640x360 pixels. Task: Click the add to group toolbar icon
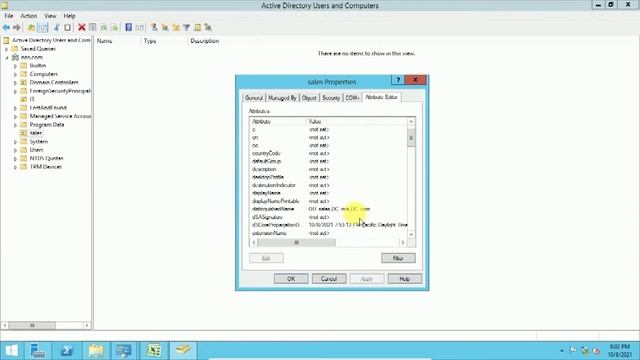[x=208, y=27]
